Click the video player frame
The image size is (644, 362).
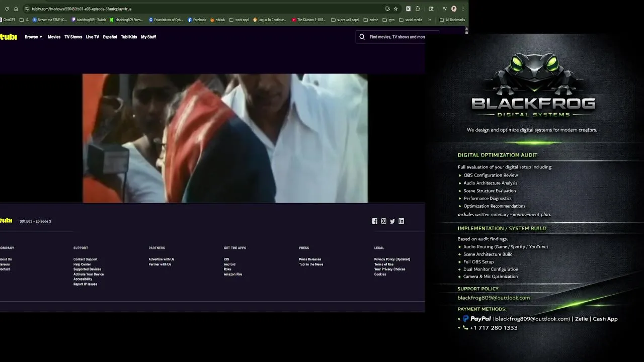pos(225,138)
